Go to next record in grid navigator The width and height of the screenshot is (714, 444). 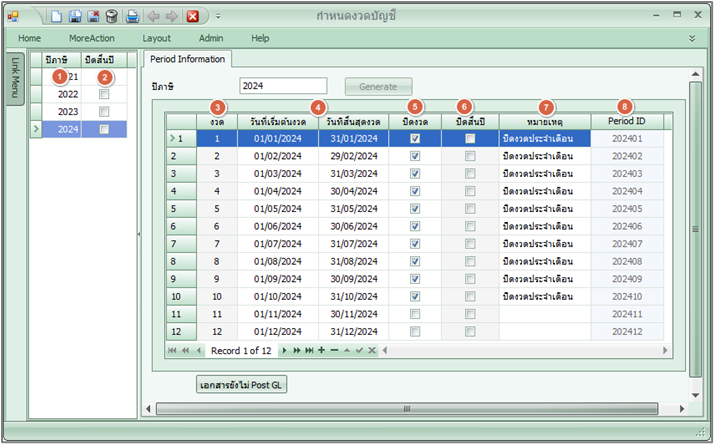285,350
